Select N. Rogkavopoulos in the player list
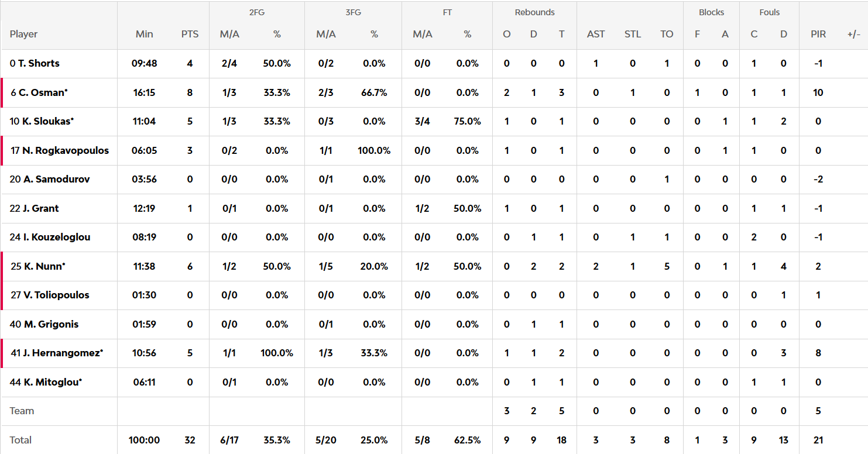The width and height of the screenshot is (868, 454). tap(66, 150)
